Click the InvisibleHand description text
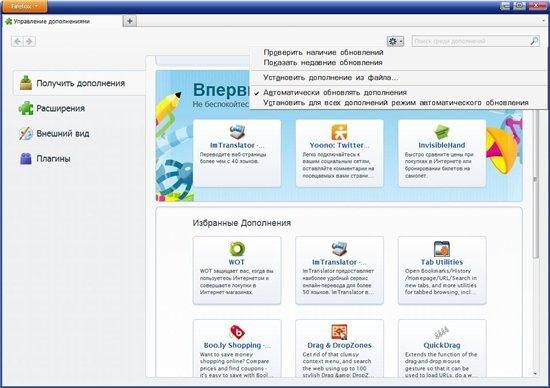 pos(440,165)
